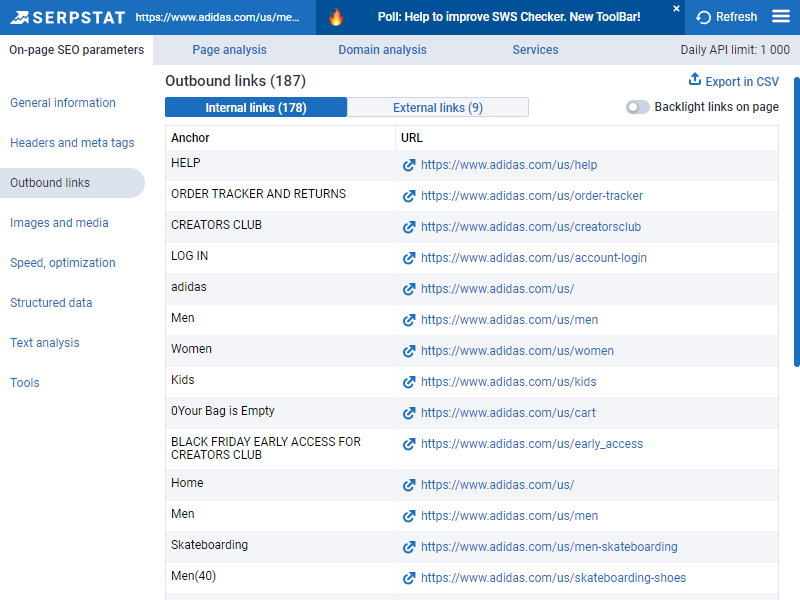Viewport: 800px width, 600px height.
Task: Open external link icon for Home row
Action: (x=409, y=485)
